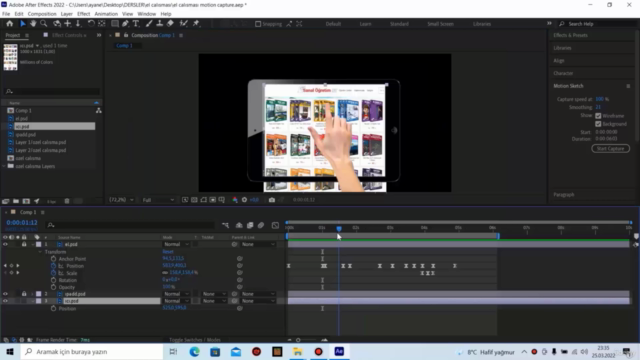Select the Home icon in the toolbar
This screenshot has width=640, height=360.
pyautogui.click(x=10, y=24)
